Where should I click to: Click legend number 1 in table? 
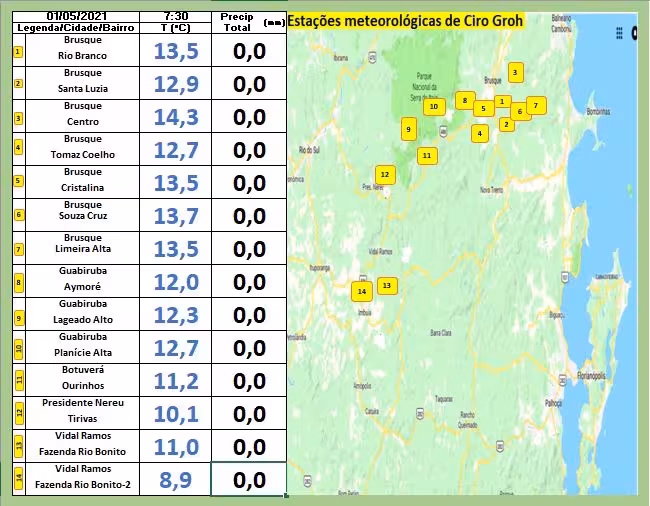18,50
